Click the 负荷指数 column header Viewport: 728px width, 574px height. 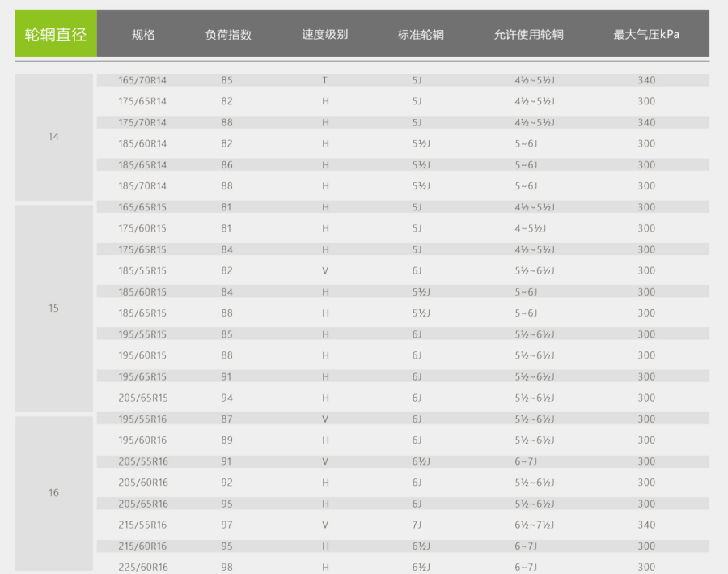coord(228,34)
